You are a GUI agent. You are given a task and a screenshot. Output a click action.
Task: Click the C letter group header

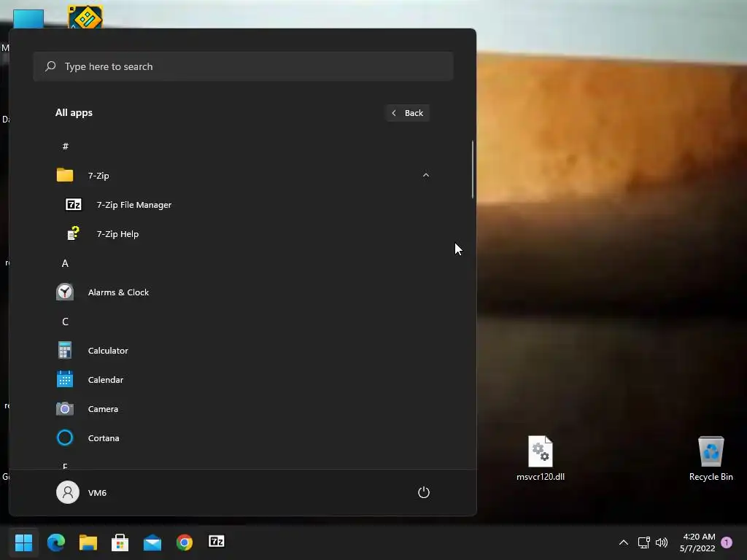(x=65, y=322)
